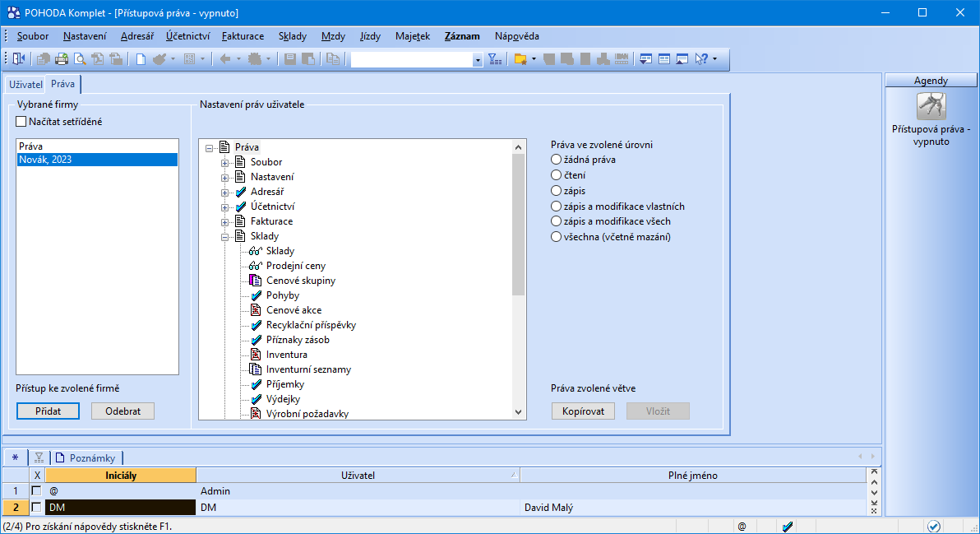Image resolution: width=980 pixels, height=534 pixels.
Task: Expand the Fakturace tree node
Action: [224, 222]
